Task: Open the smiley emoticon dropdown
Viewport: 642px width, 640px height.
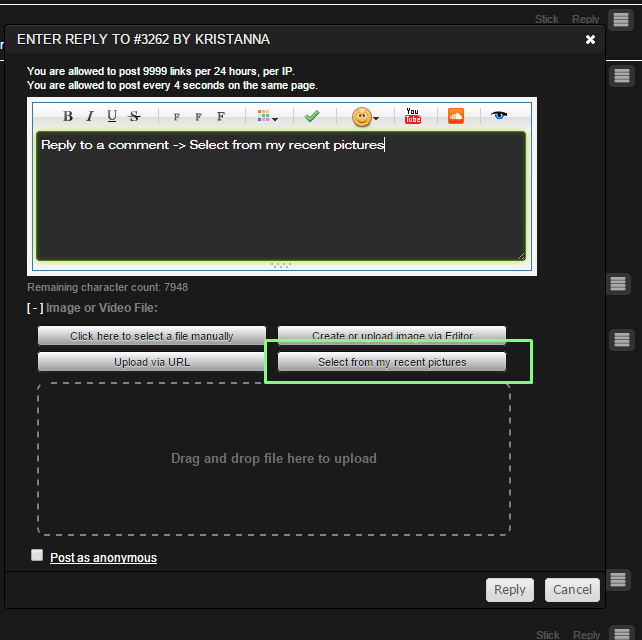Action: [x=364, y=117]
